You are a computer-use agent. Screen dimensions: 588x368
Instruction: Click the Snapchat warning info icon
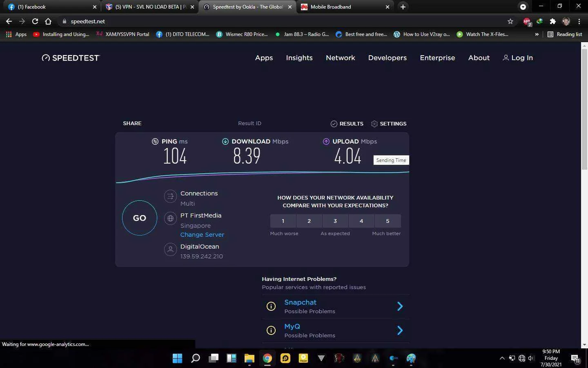271,306
